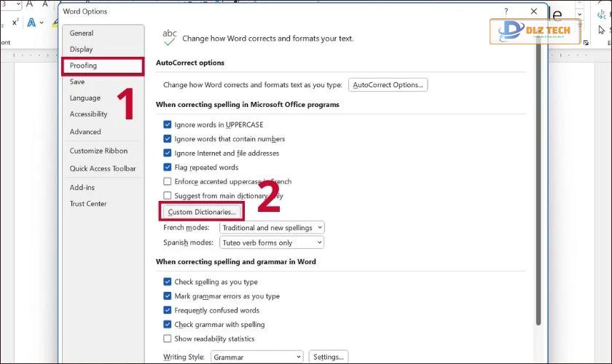Open the font size dropdown in ribbon
Viewport: 612px width, 364px height.
(x=18, y=4)
